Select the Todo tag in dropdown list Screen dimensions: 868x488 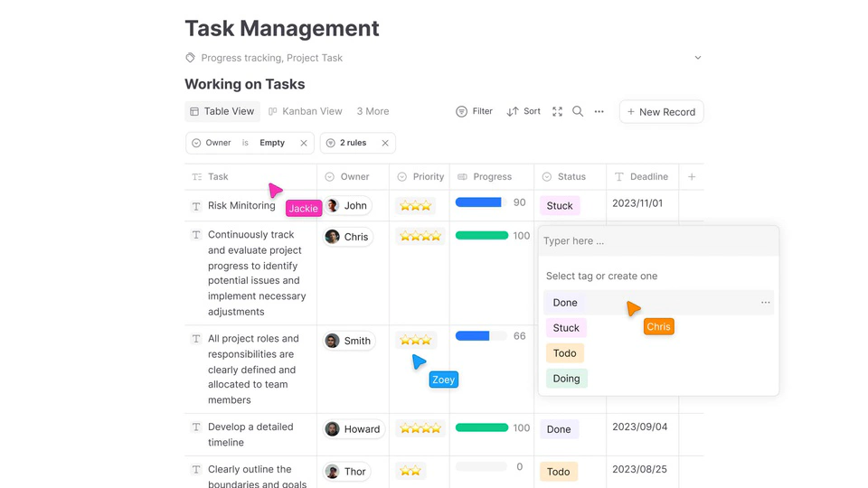click(565, 353)
